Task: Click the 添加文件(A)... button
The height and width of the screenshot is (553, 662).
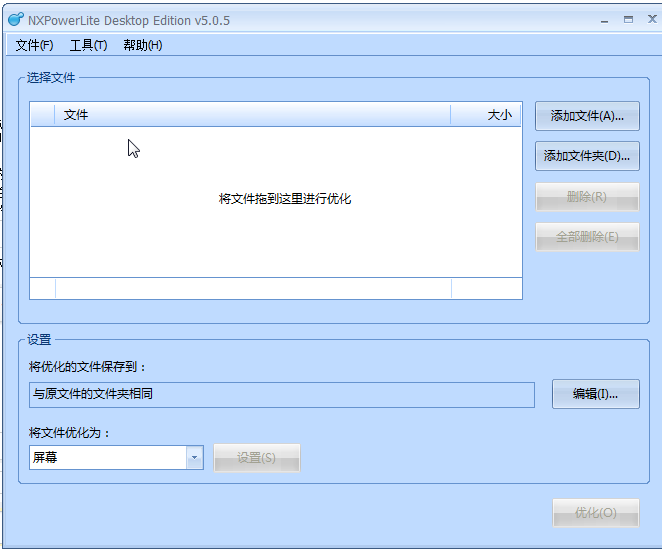Action: tap(587, 116)
